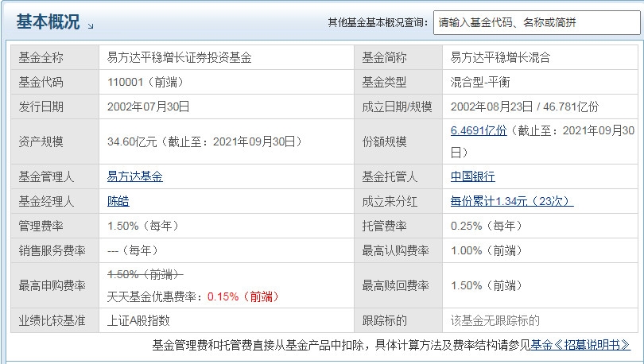The width and height of the screenshot is (644, 364).
Task: Click the 基金管理人 label cell
Action: pyautogui.click(x=55, y=176)
